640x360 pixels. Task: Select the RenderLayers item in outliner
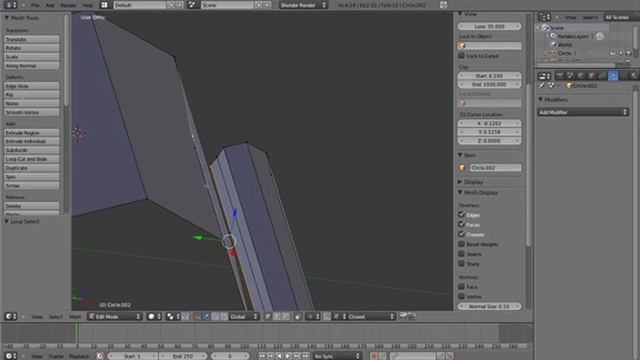pos(573,36)
